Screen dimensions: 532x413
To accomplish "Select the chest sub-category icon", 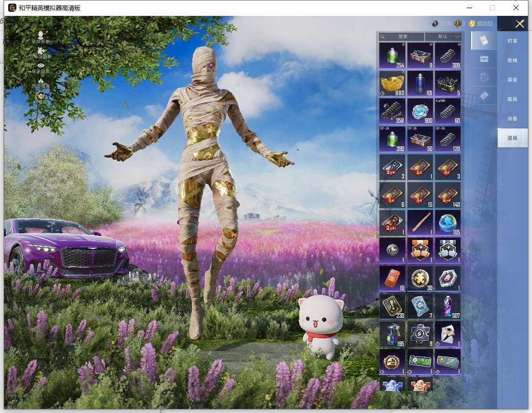I will (x=484, y=59).
